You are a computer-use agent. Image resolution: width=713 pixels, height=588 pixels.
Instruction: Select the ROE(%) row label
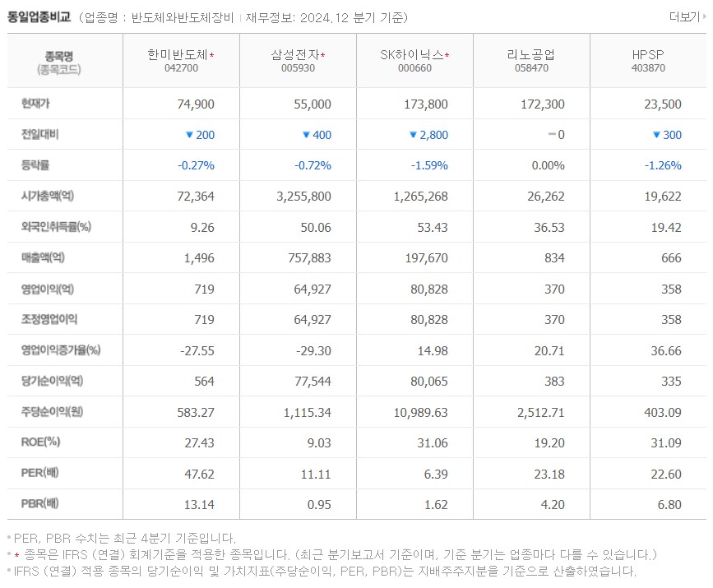pyautogui.click(x=40, y=442)
